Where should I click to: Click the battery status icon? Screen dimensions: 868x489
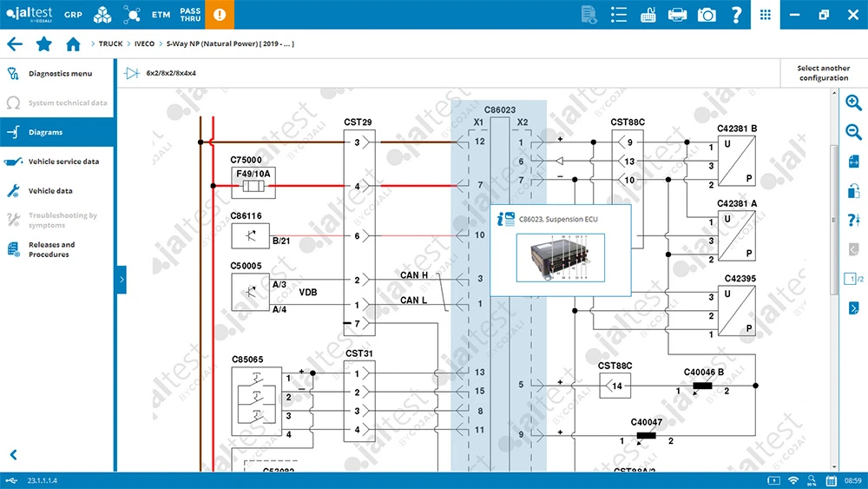coord(774,480)
